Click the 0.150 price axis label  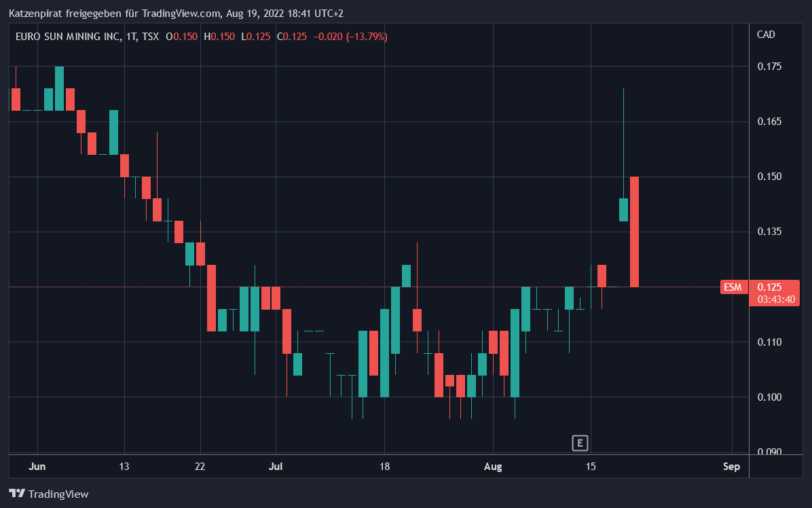(x=769, y=177)
